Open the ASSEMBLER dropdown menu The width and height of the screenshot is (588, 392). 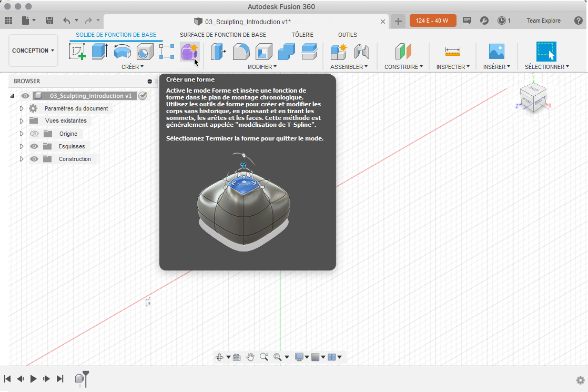349,67
